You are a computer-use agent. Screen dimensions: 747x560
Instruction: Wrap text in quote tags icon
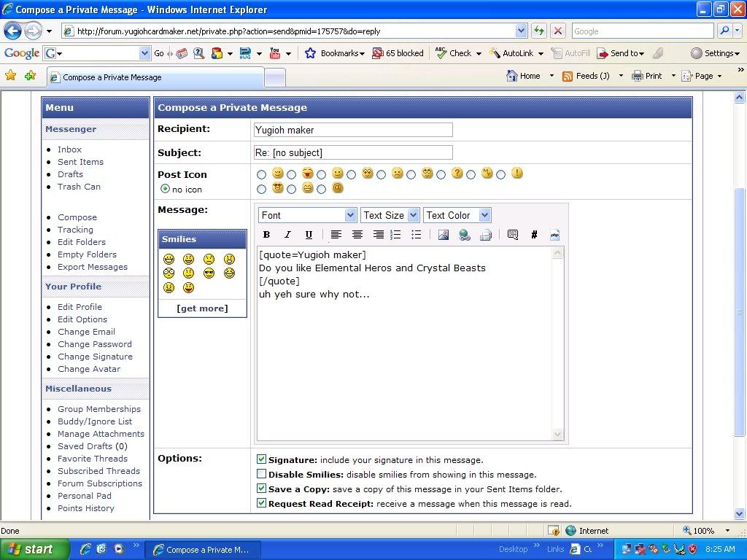point(512,235)
